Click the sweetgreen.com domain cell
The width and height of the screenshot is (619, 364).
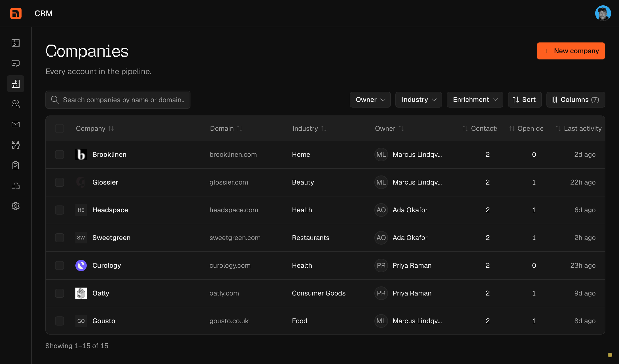click(235, 238)
